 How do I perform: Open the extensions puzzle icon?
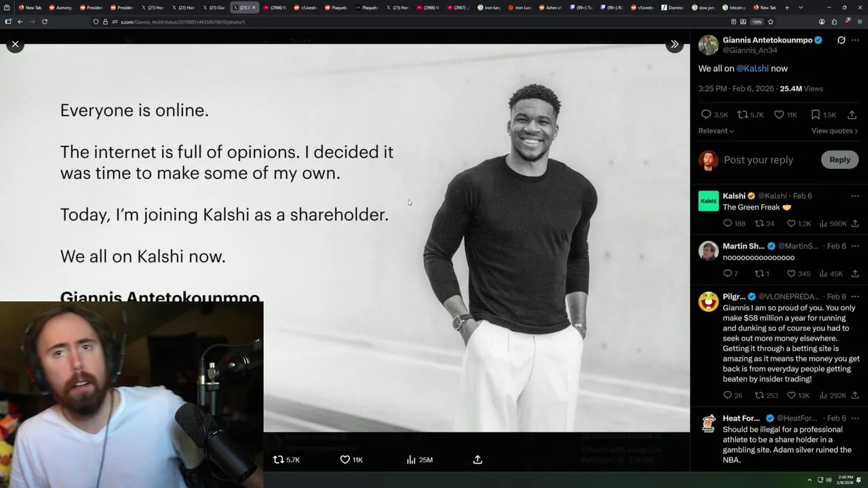click(834, 22)
